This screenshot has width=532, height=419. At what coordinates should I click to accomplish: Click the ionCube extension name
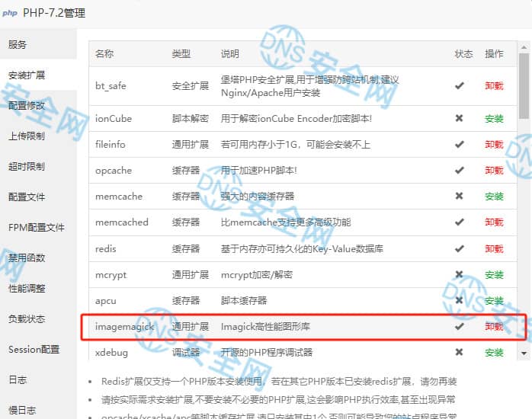114,119
